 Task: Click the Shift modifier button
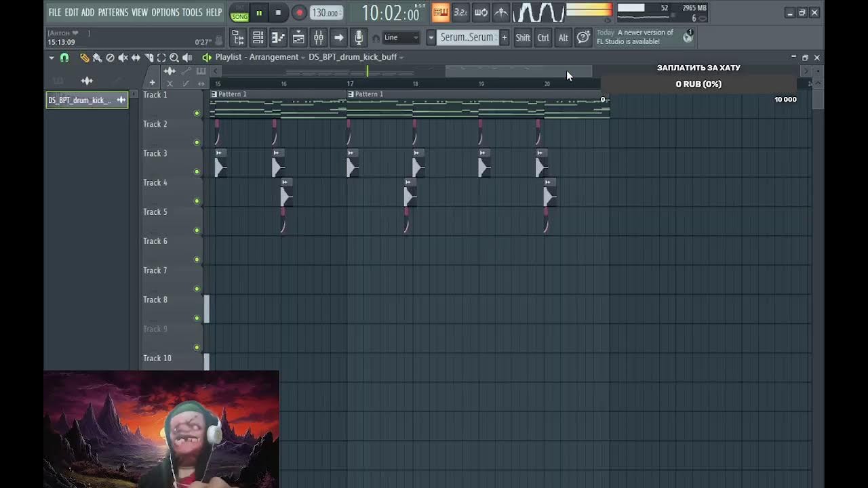[x=523, y=38]
